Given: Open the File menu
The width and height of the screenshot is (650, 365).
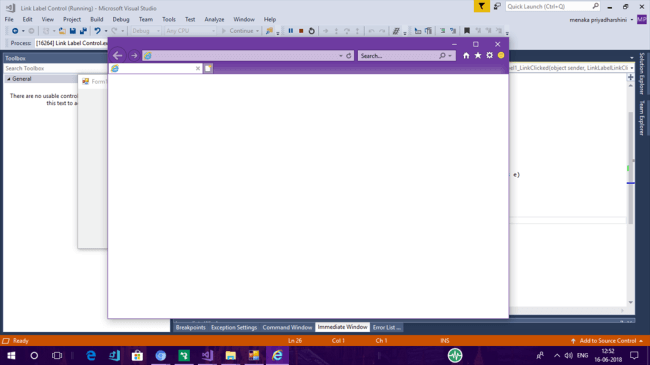Looking at the screenshot, I should click(9, 19).
